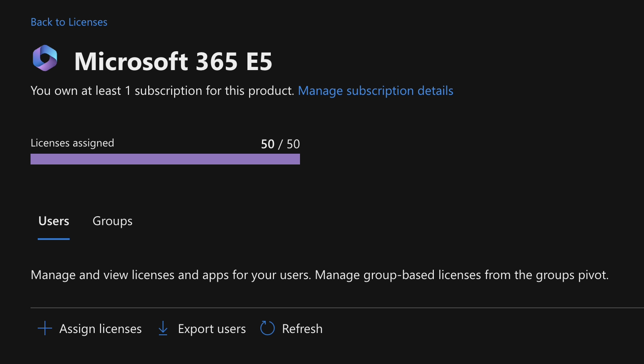The image size is (644, 364).
Task: Click the Export users label
Action: [212, 329]
